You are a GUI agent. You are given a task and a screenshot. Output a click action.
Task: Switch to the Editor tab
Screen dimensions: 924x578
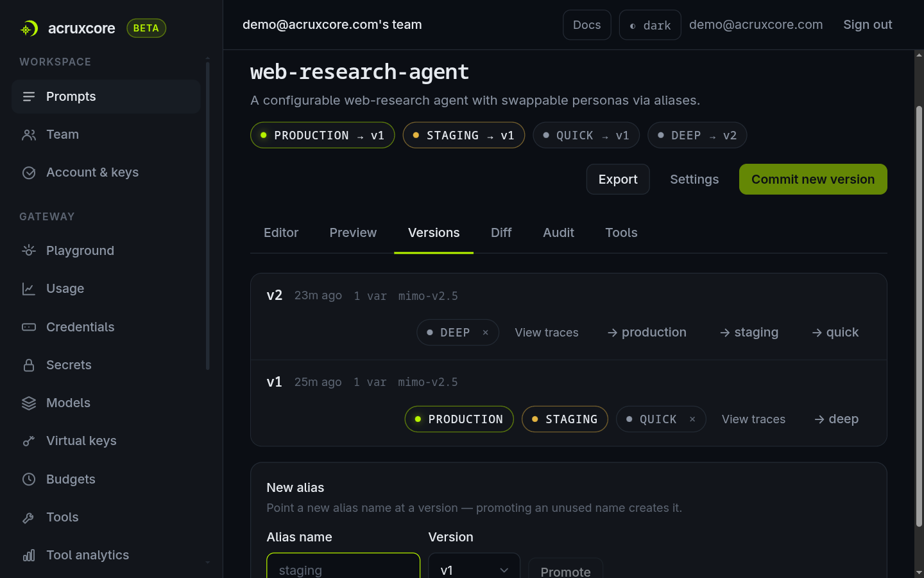pyautogui.click(x=281, y=232)
